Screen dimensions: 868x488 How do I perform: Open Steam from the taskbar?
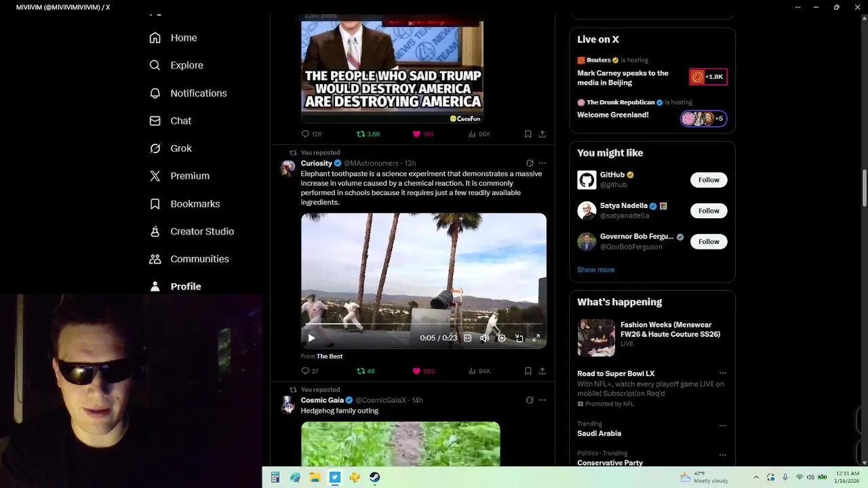374,478
